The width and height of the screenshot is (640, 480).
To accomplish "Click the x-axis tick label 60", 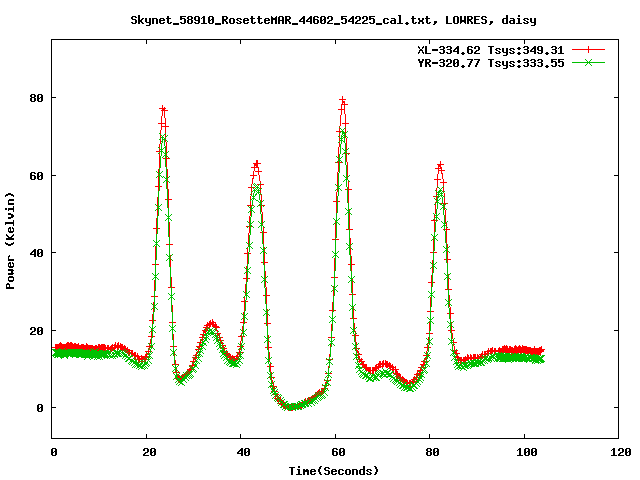I will [338, 452].
